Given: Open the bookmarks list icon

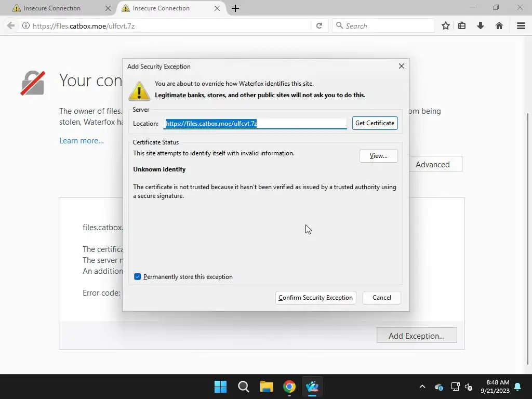Looking at the screenshot, I should coord(462,26).
